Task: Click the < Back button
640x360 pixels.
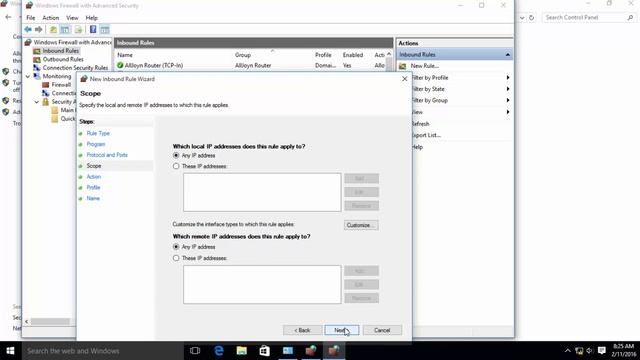Action: [302, 330]
